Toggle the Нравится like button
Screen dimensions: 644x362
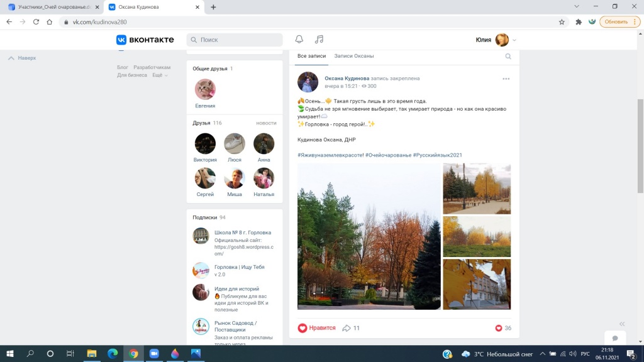pyautogui.click(x=317, y=328)
